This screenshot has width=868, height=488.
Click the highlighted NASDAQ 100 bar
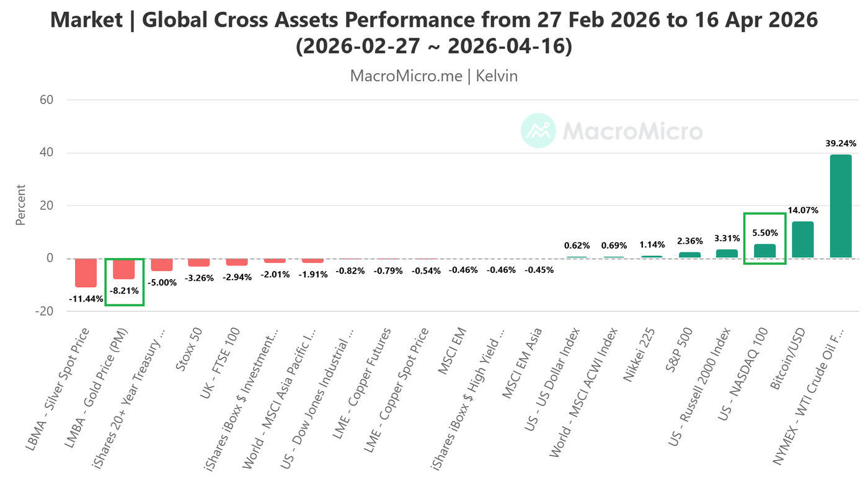click(764, 251)
